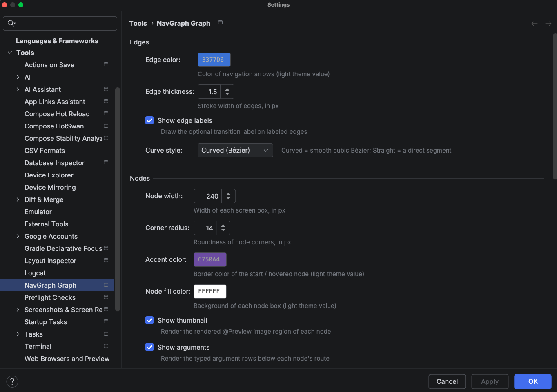The height and width of the screenshot is (392, 557).
Task: Click project-level icon beside Screenshots & Screen Recording
Action: (106, 309)
